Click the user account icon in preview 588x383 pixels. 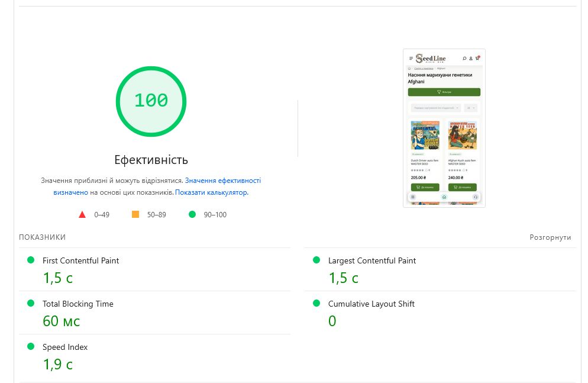click(471, 58)
